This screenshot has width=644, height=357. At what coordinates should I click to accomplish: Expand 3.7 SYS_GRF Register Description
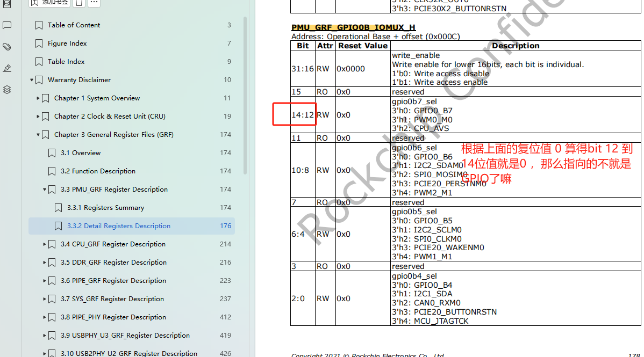[45, 298]
